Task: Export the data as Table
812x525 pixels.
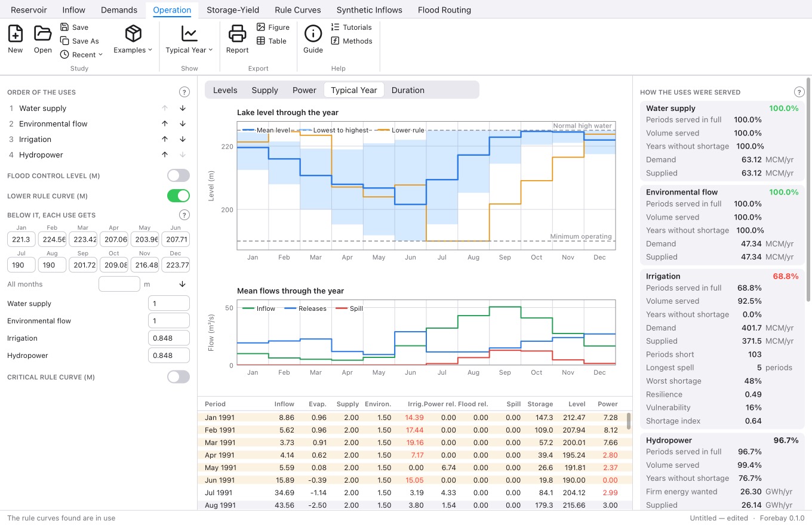Action: click(272, 41)
